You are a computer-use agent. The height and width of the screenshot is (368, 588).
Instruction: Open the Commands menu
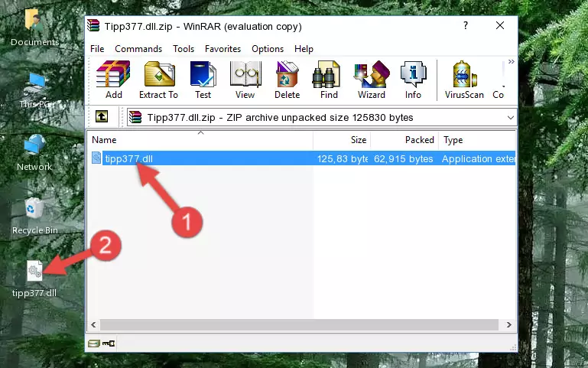tap(138, 49)
